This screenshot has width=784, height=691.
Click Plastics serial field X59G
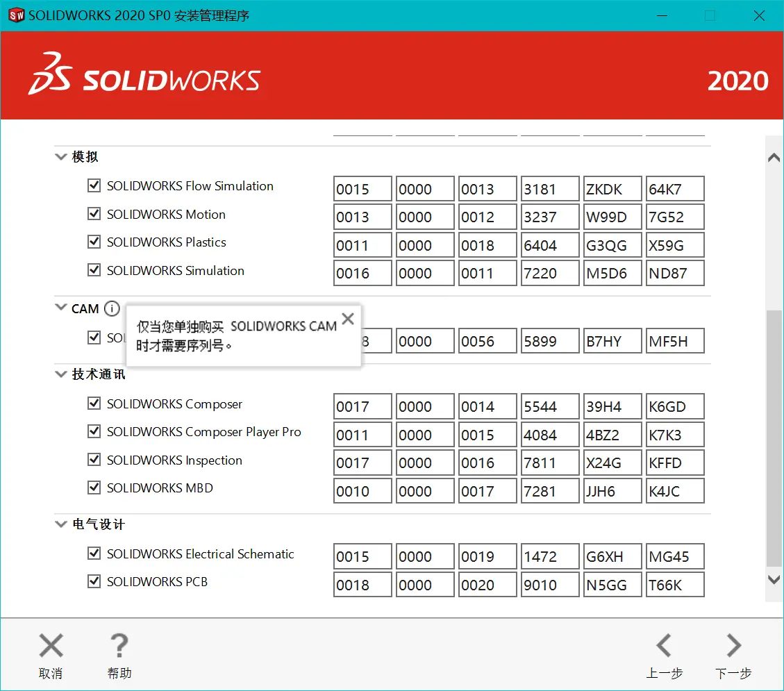coord(675,246)
